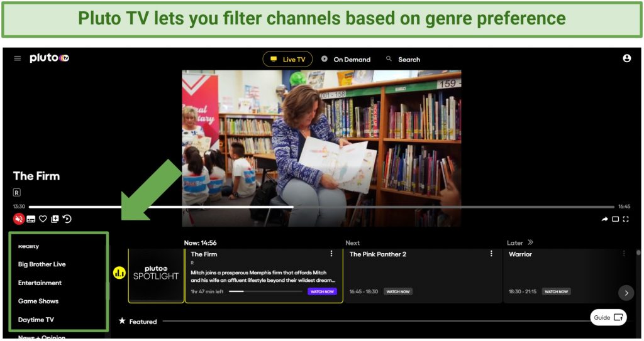Click The Firm remaining time progress bar
The height and width of the screenshot is (341, 644).
pos(265,291)
